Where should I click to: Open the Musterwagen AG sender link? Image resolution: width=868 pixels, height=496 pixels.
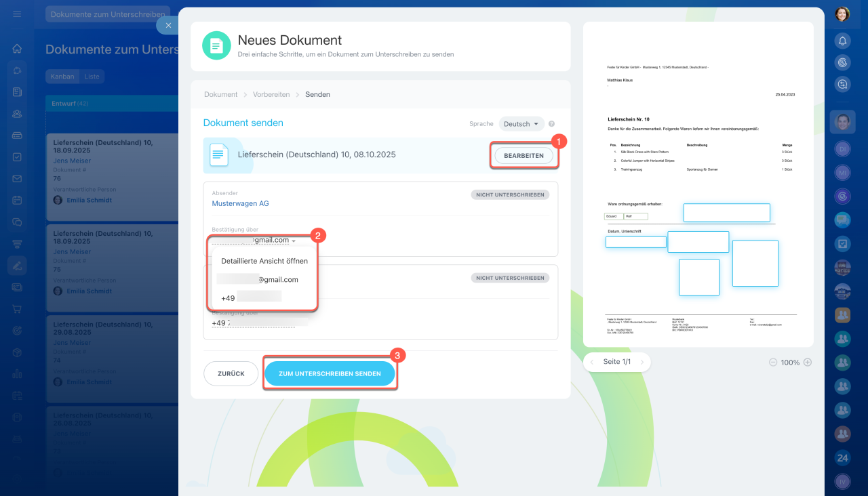point(240,203)
